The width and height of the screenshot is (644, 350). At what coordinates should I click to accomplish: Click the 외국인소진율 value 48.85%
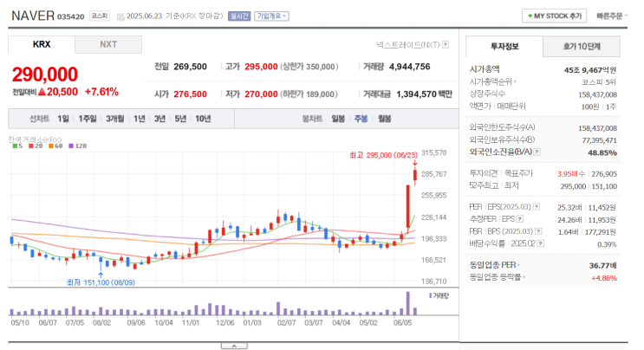[x=602, y=152]
